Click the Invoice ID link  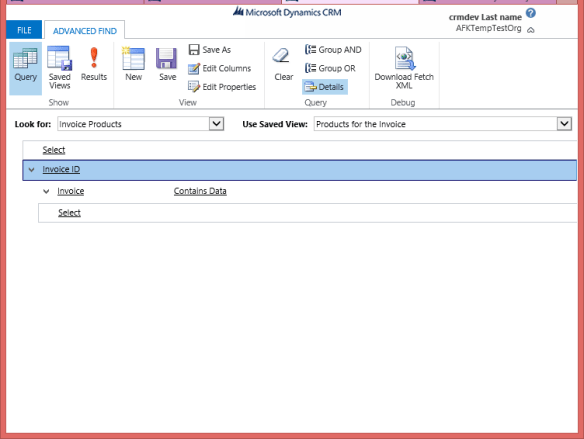coord(61,169)
